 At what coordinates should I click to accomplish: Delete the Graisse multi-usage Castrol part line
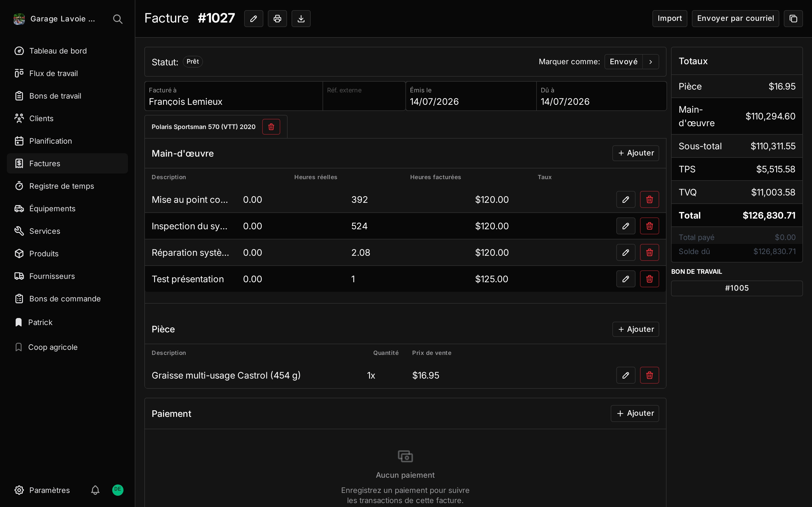point(650,375)
